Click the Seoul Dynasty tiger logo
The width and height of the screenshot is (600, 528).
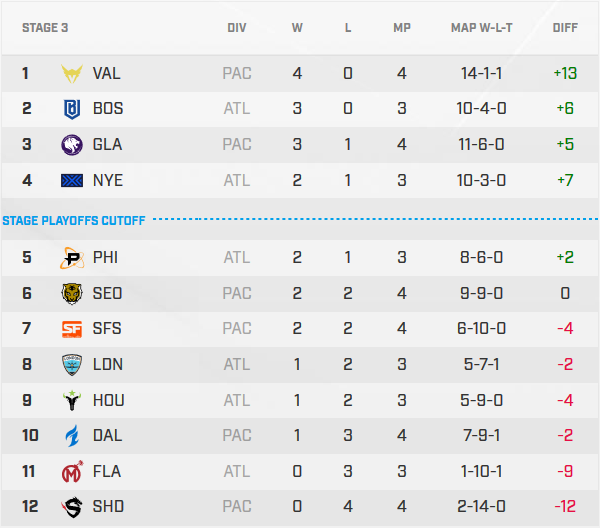tap(73, 293)
